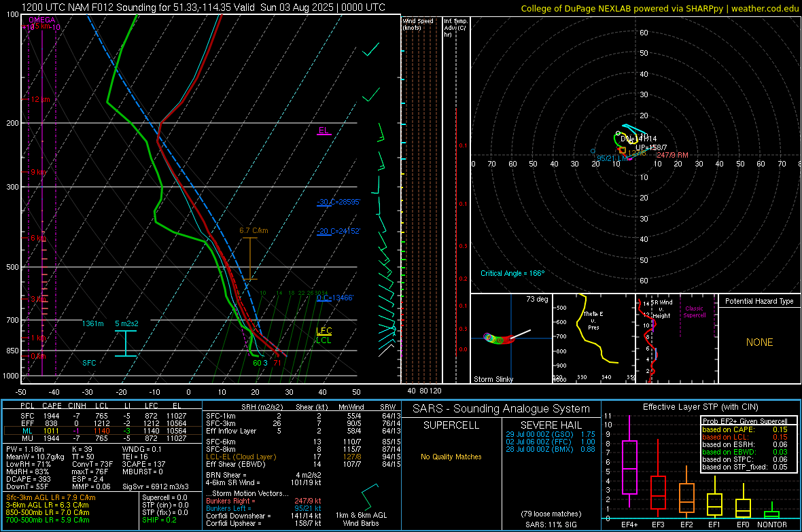Image resolution: width=802 pixels, height=532 pixels.
Task: Click the 28 Jul 00 00Z (BMX) hail match
Action: pos(551,449)
